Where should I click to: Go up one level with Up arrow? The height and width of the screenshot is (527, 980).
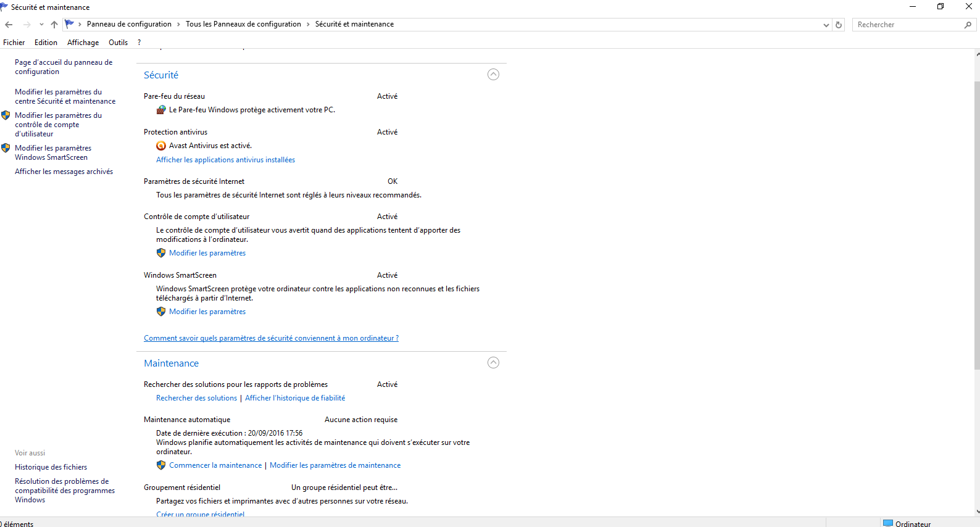point(54,25)
